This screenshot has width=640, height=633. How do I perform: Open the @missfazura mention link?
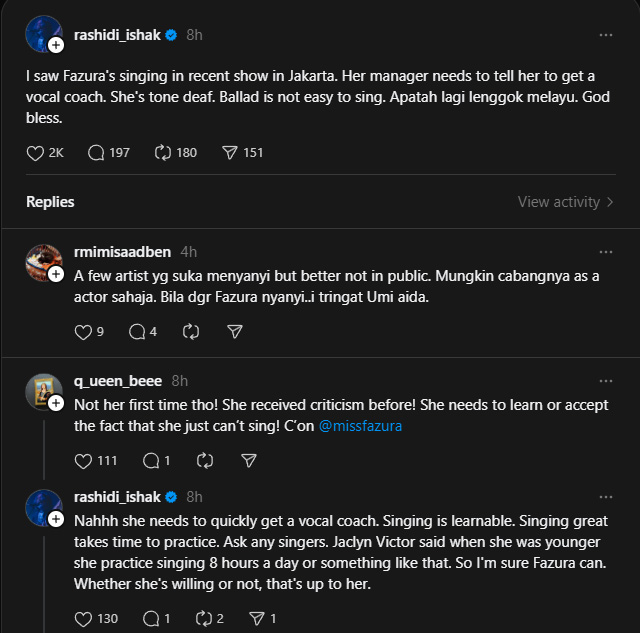coord(360,426)
